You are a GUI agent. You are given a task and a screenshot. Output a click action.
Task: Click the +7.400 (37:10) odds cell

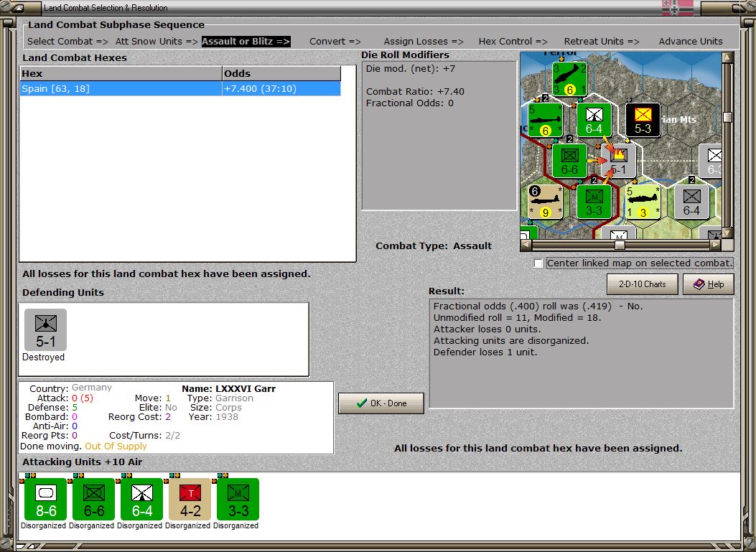(x=281, y=89)
